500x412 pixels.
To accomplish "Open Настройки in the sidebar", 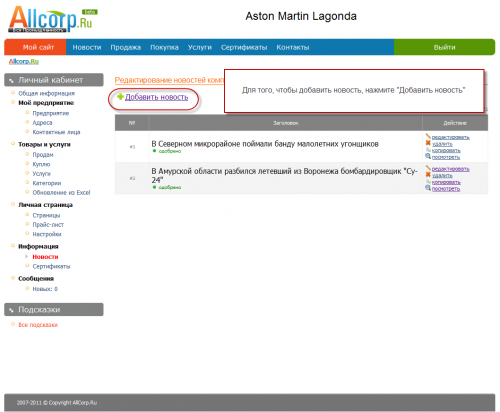I will 47,234.
